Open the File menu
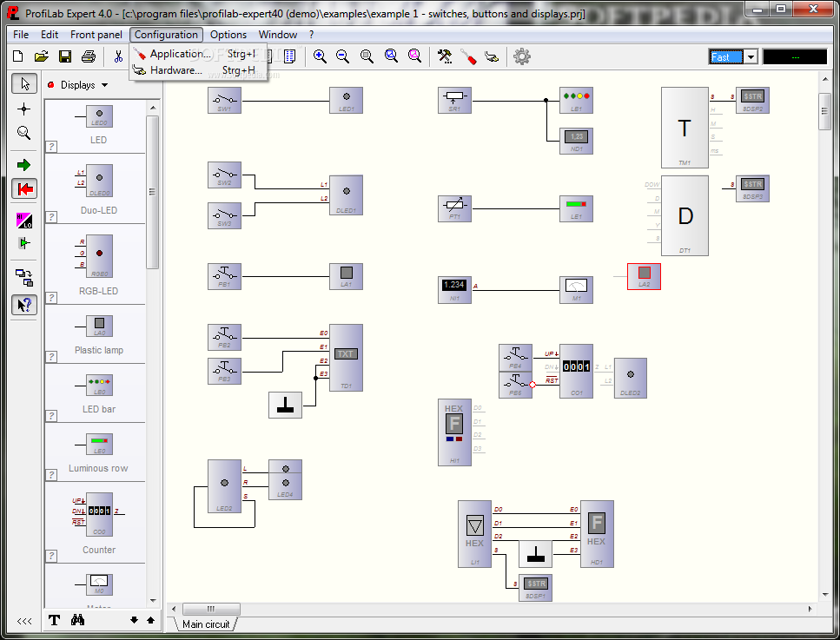 click(21, 34)
